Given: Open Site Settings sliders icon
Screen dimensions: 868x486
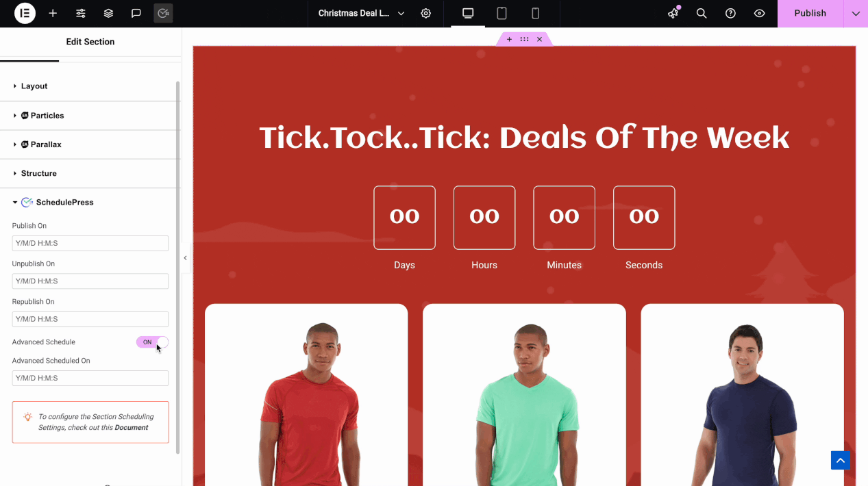Looking at the screenshot, I should pos(81,13).
